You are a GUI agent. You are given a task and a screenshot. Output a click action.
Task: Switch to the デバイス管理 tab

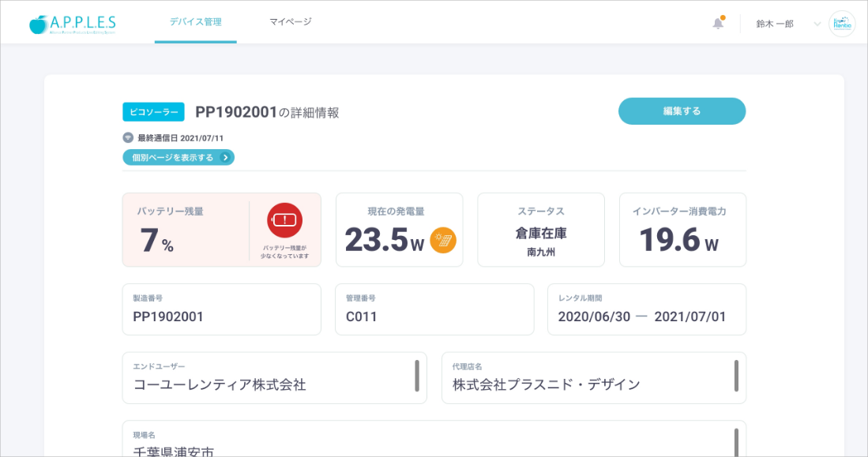[195, 22]
